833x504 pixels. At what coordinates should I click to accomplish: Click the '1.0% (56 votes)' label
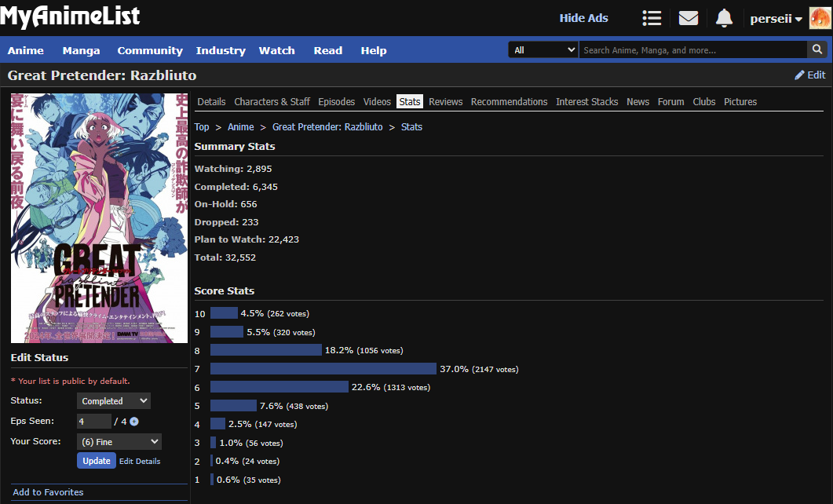coord(251,443)
